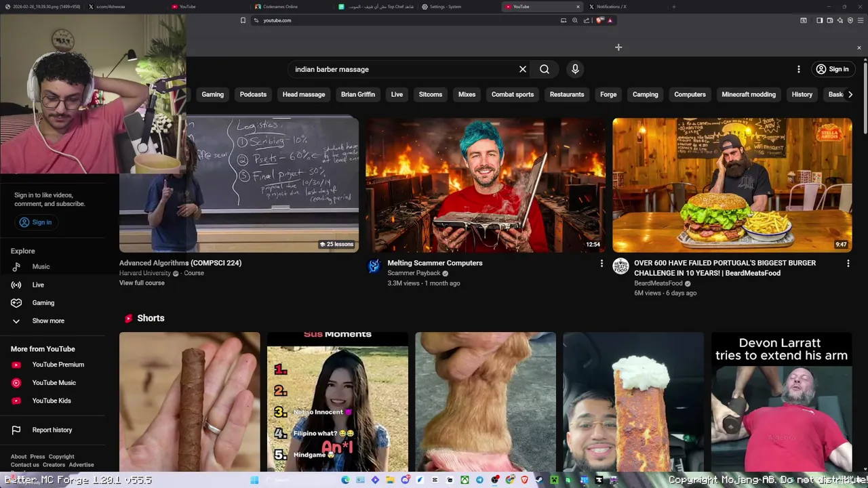The width and height of the screenshot is (868, 488).
Task: Click the zoom magnifier icon in the address bar
Action: click(x=575, y=20)
